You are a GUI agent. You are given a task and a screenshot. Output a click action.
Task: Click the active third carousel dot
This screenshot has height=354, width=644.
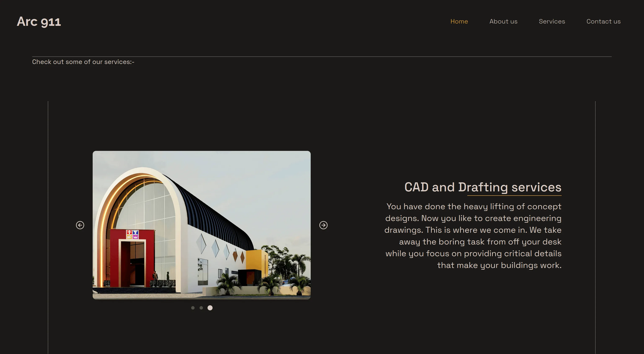[x=210, y=308]
